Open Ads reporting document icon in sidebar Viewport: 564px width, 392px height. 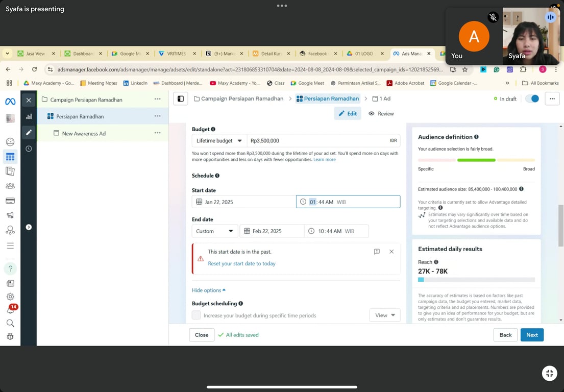10,171
